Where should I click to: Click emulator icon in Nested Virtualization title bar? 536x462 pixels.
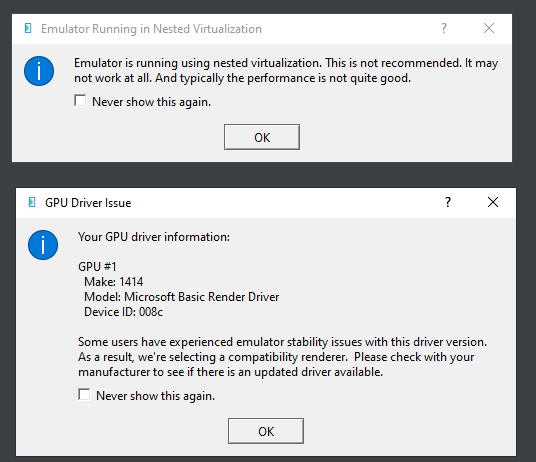tap(28, 28)
